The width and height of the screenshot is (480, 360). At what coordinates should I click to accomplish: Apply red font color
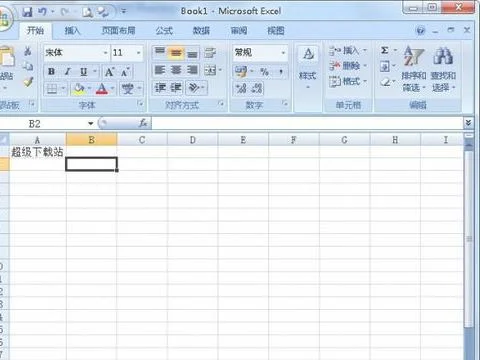click(102, 89)
